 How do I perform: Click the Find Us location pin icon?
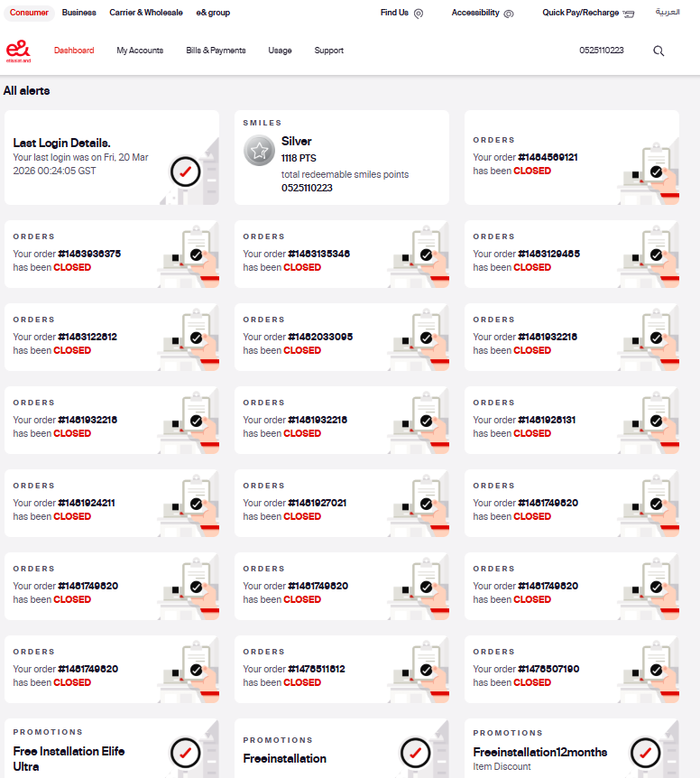click(x=419, y=14)
